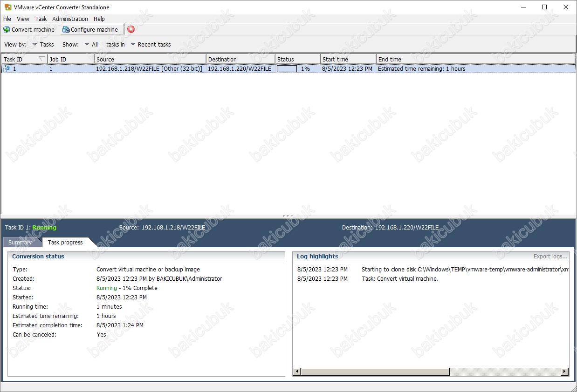Sort by the Job ID column header
The image size is (577, 392).
71,59
